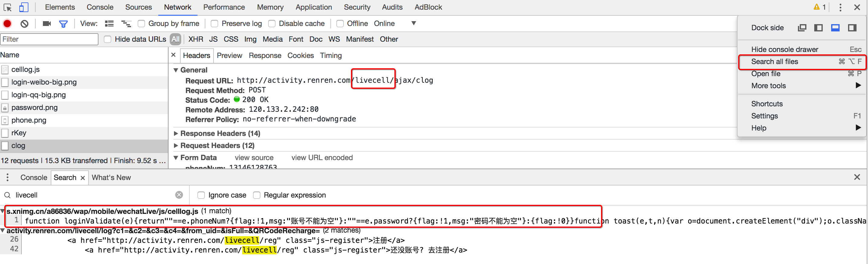Dock DevTools to the right side
The width and height of the screenshot is (868, 264).
(852, 28)
